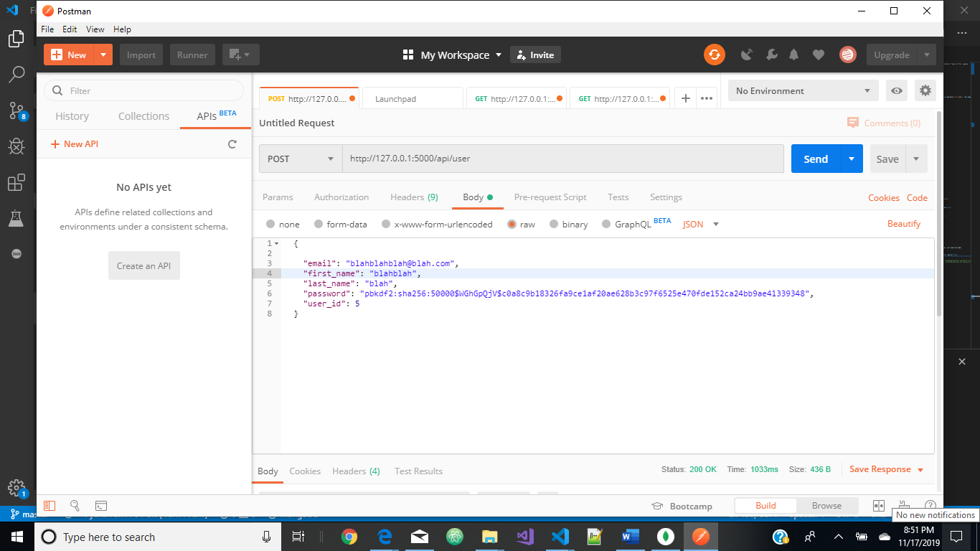Open the Save Response dropdown
Screen dimensions: 980x551
[887, 469]
